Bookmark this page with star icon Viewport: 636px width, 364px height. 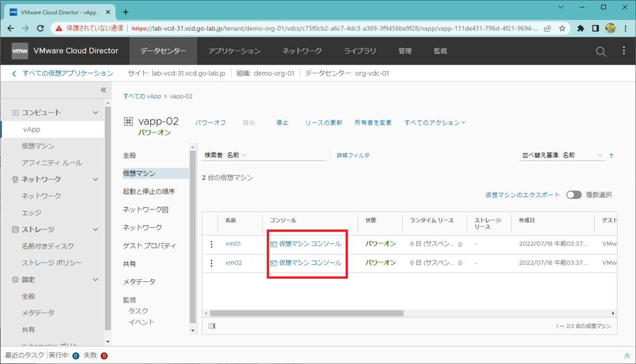[x=562, y=28]
